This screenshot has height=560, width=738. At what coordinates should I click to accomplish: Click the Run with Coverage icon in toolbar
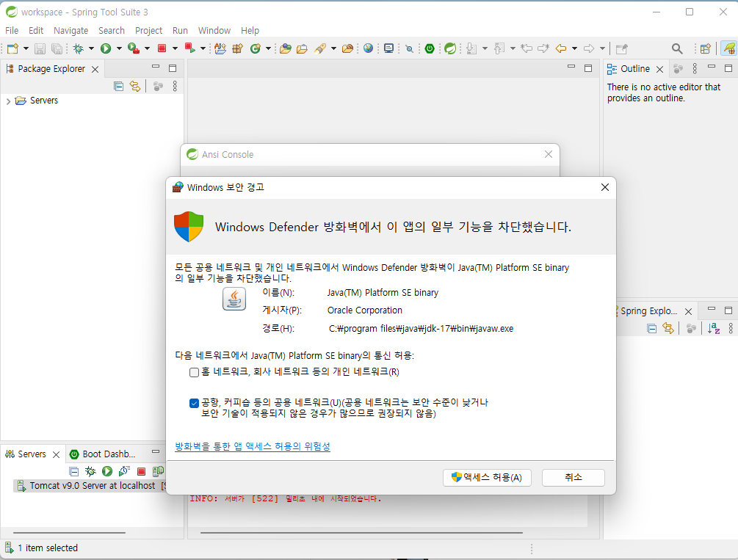(x=134, y=48)
